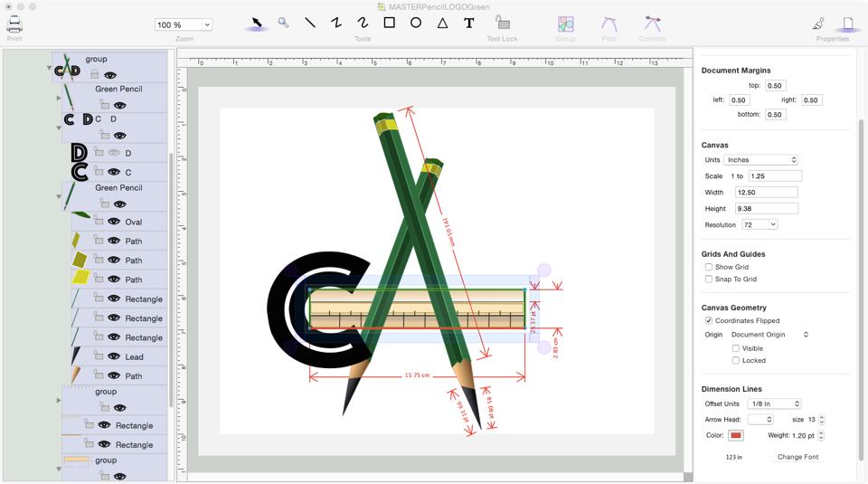Click the dimension line Color swatch
Screen dimensions: 868x484
(x=736, y=435)
